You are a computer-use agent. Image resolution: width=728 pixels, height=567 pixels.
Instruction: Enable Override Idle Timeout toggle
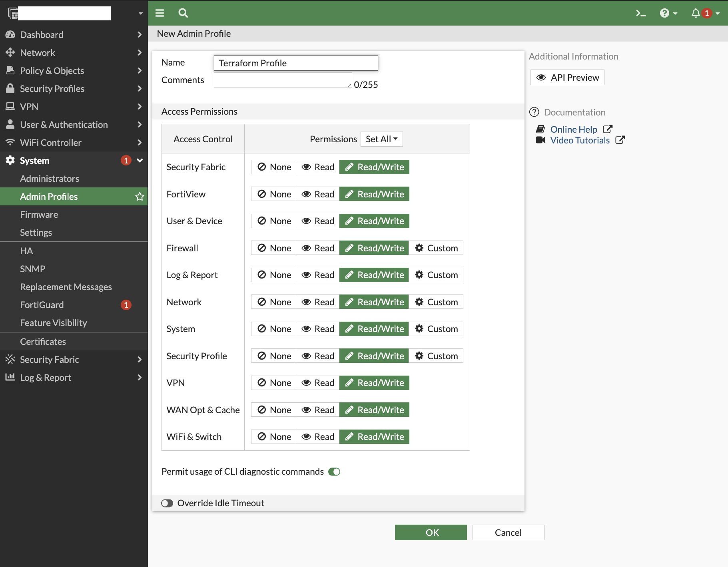(167, 503)
